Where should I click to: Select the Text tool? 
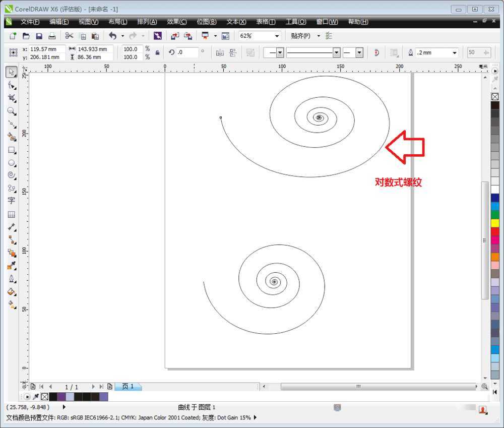click(11, 201)
